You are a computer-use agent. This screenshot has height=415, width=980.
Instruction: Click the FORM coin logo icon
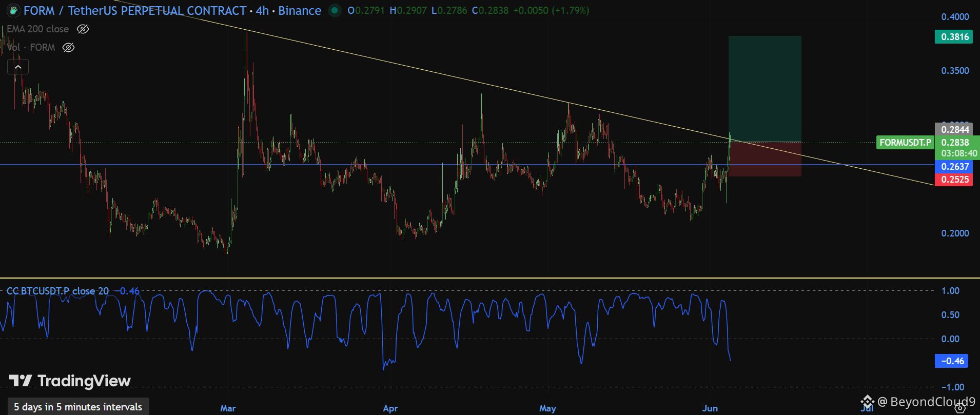13,10
